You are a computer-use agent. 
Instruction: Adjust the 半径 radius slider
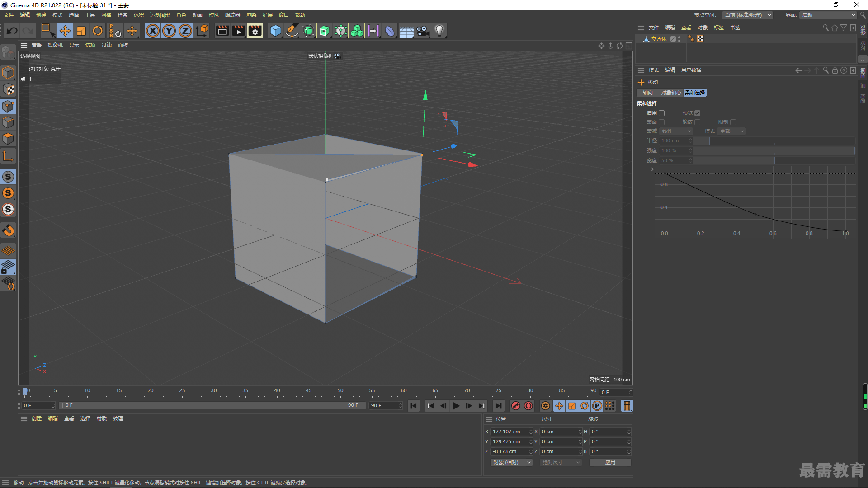pyautogui.click(x=774, y=141)
